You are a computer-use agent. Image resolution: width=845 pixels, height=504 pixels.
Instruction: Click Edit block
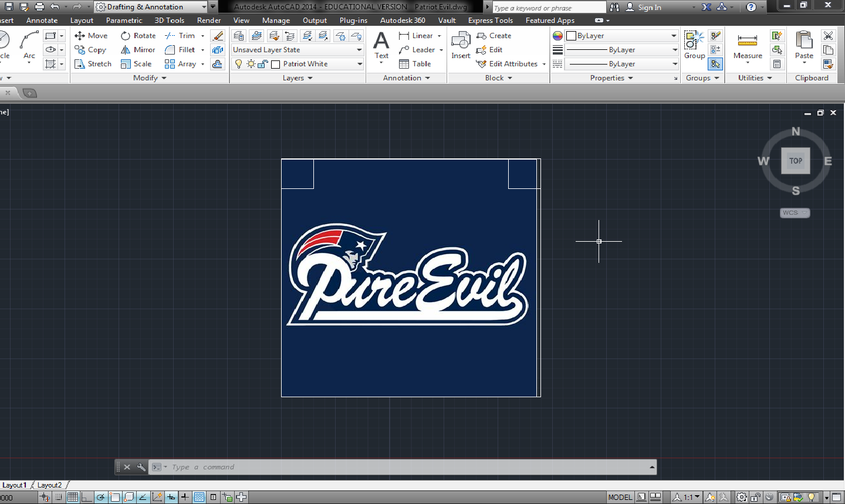coord(489,50)
